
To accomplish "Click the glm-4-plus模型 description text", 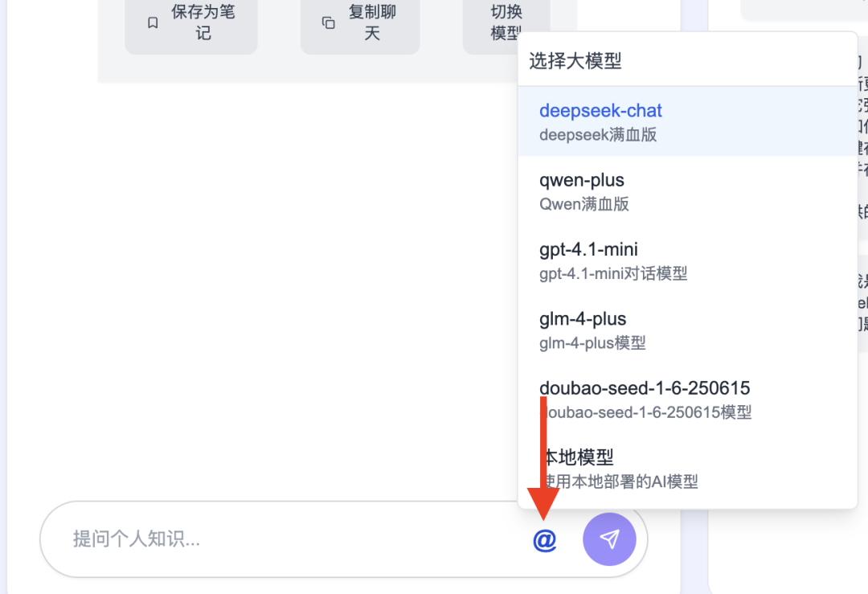I will pyautogui.click(x=592, y=342).
